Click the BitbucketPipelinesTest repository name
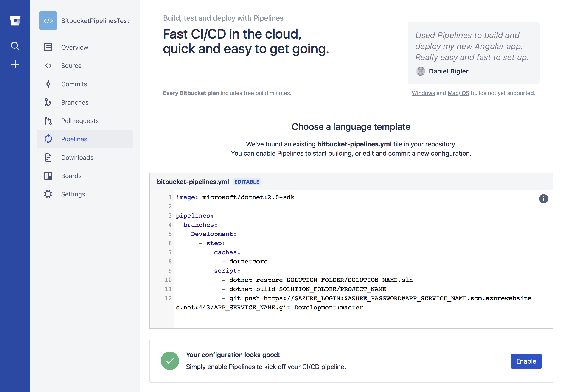This screenshot has height=392, width=562. point(95,21)
